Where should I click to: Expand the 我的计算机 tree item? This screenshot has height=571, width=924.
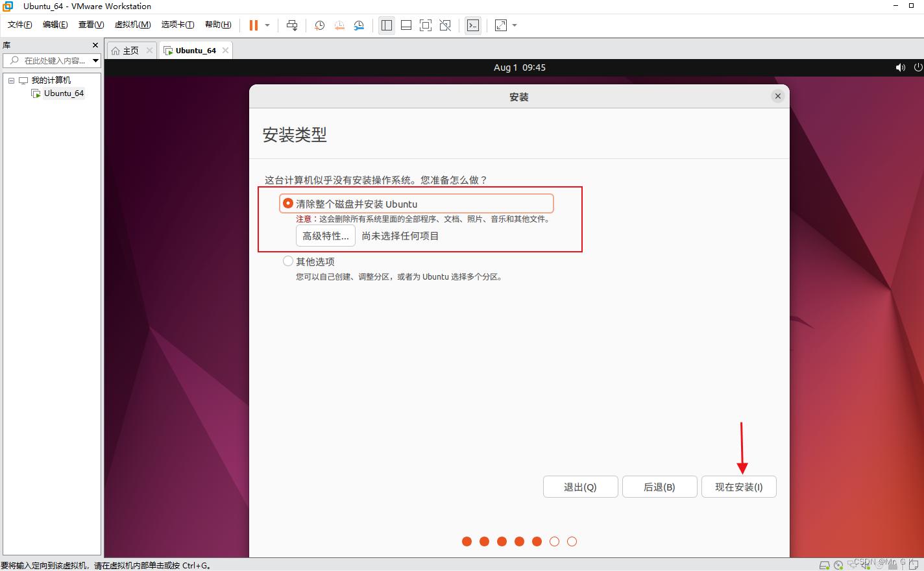(x=10, y=80)
